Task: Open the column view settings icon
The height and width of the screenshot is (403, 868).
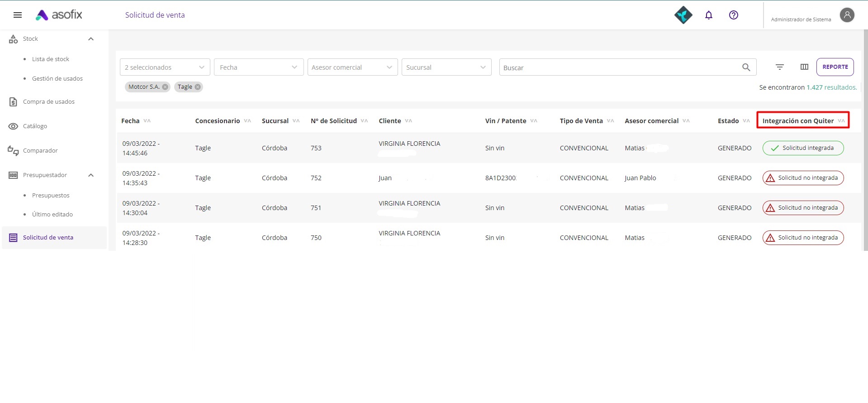Action: tap(804, 67)
